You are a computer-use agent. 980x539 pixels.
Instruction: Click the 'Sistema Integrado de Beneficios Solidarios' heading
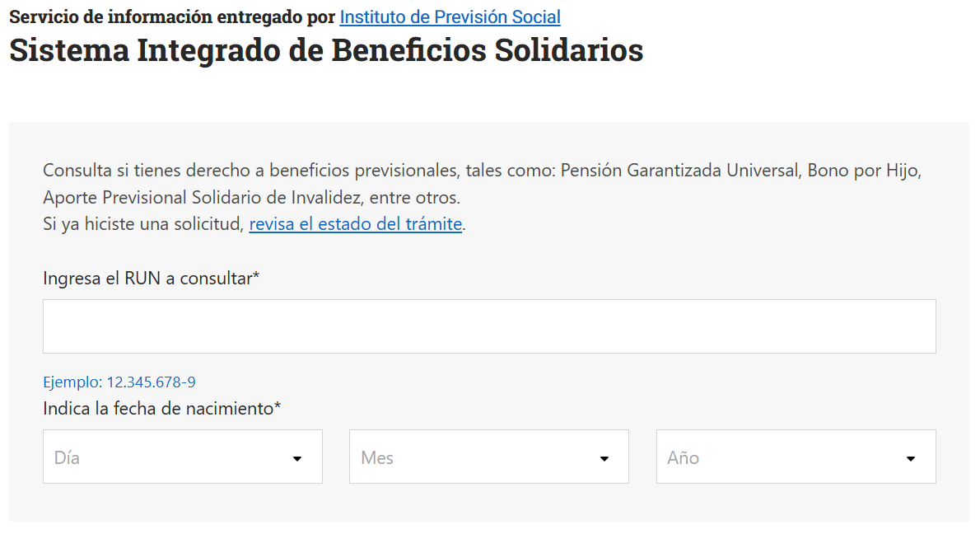pyautogui.click(x=326, y=50)
